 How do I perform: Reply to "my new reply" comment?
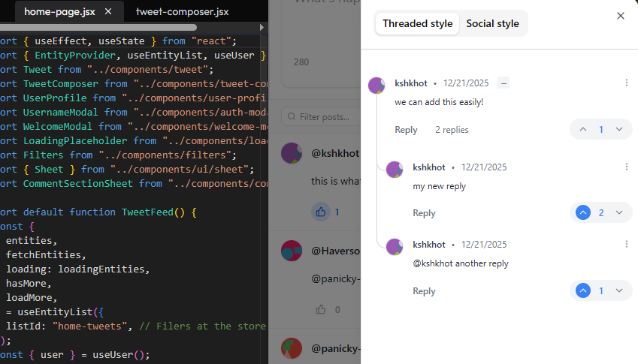(x=424, y=213)
